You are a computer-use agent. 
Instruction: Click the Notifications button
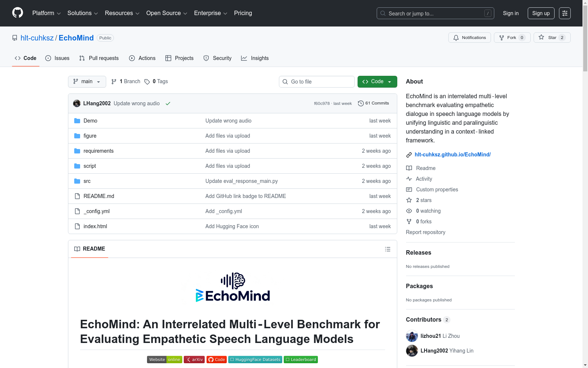click(x=470, y=38)
